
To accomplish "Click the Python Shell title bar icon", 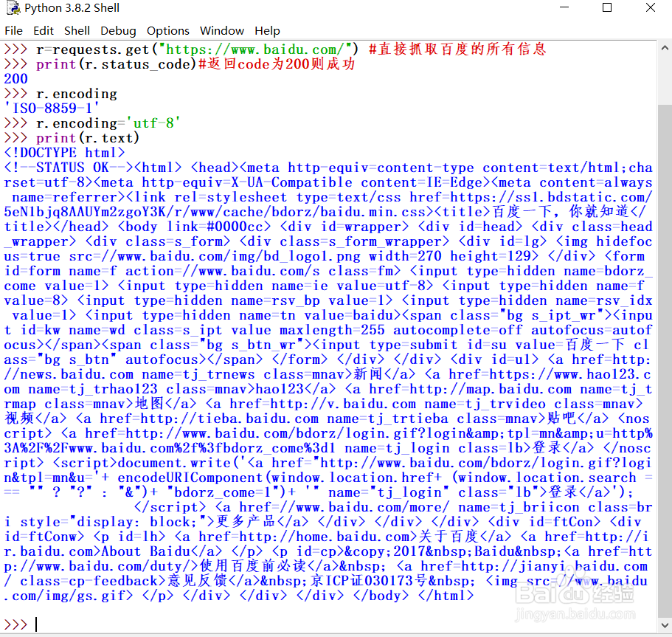I will (x=13, y=7).
